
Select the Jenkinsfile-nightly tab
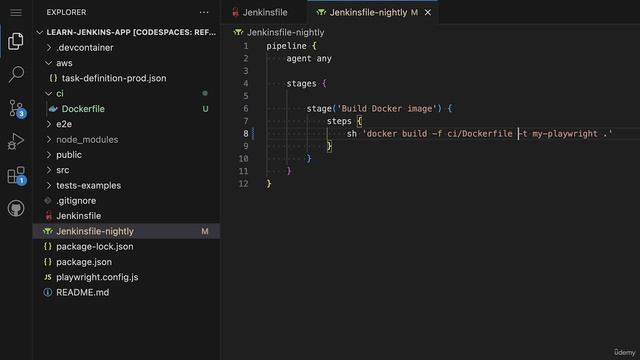point(372,13)
